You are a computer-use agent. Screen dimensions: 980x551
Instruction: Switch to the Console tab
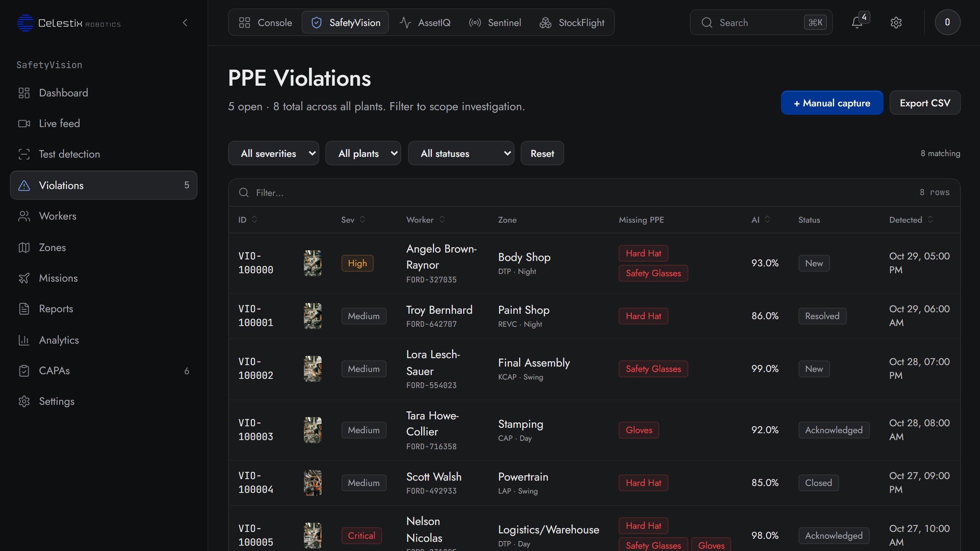[x=265, y=23]
